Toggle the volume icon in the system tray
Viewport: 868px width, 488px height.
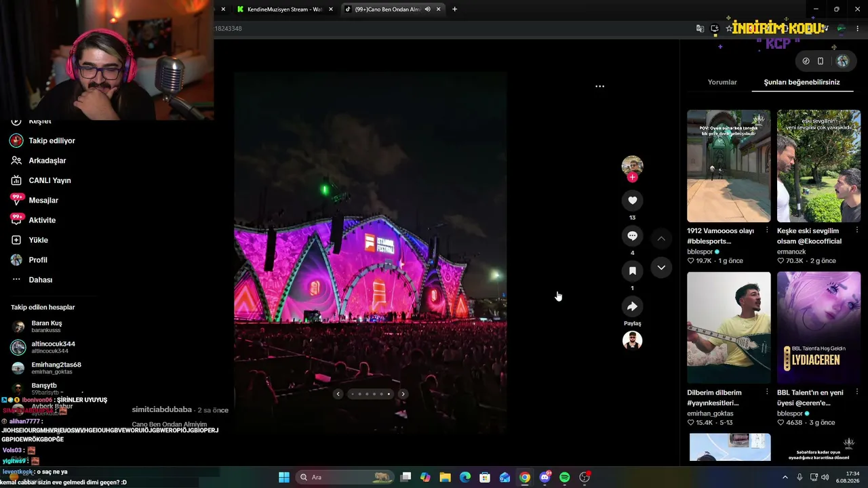[825, 477]
